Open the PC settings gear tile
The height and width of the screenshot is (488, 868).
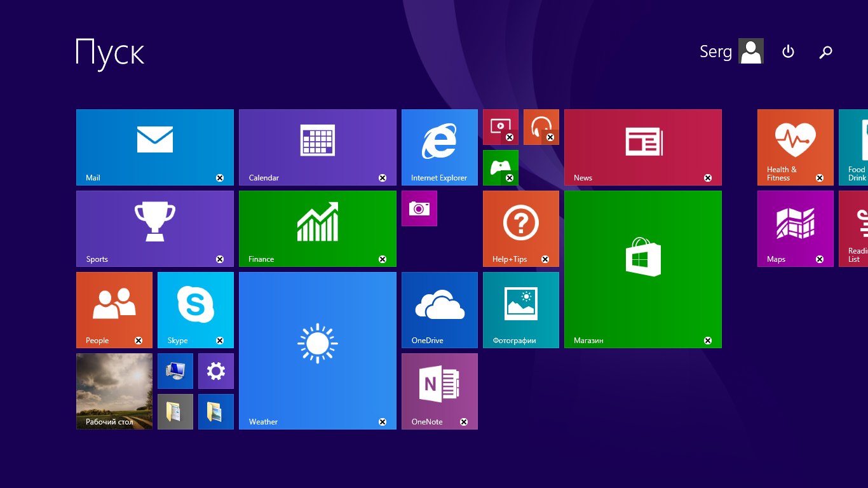click(216, 371)
